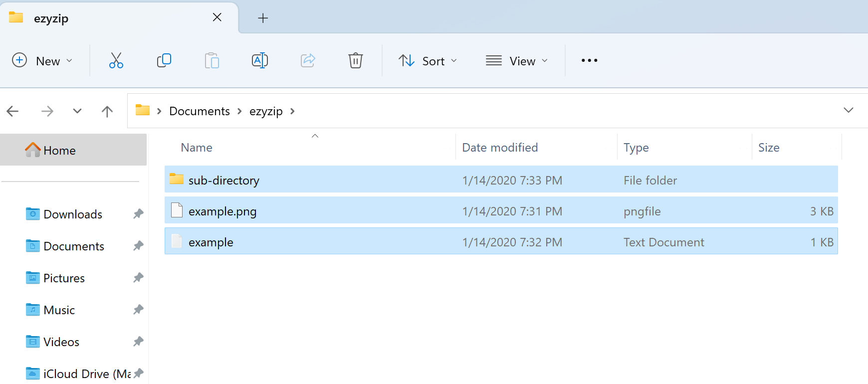Image resolution: width=868 pixels, height=384 pixels.
Task: Click ezyzip in the breadcrumb path
Action: click(266, 111)
